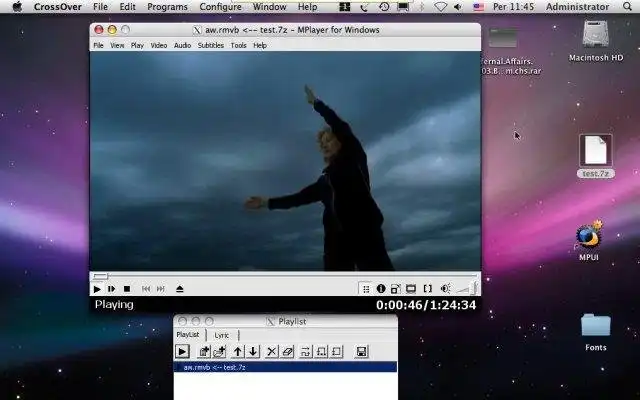Open Spotlight search magnifier icon
640x400 pixels.
[x=627, y=7]
